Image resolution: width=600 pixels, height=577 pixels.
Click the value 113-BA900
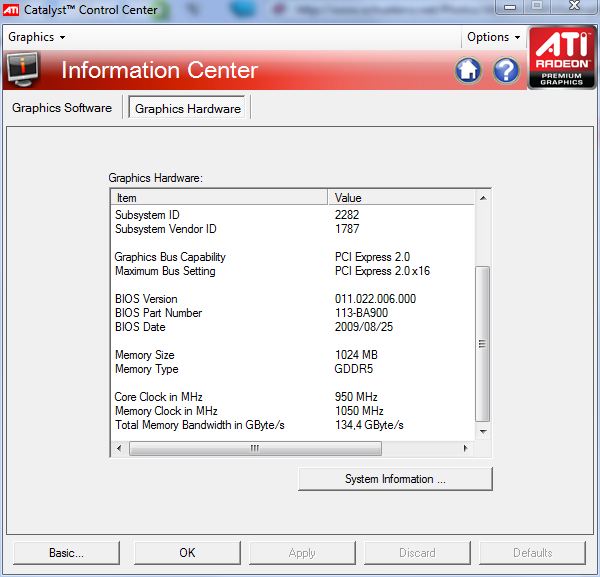point(361,313)
